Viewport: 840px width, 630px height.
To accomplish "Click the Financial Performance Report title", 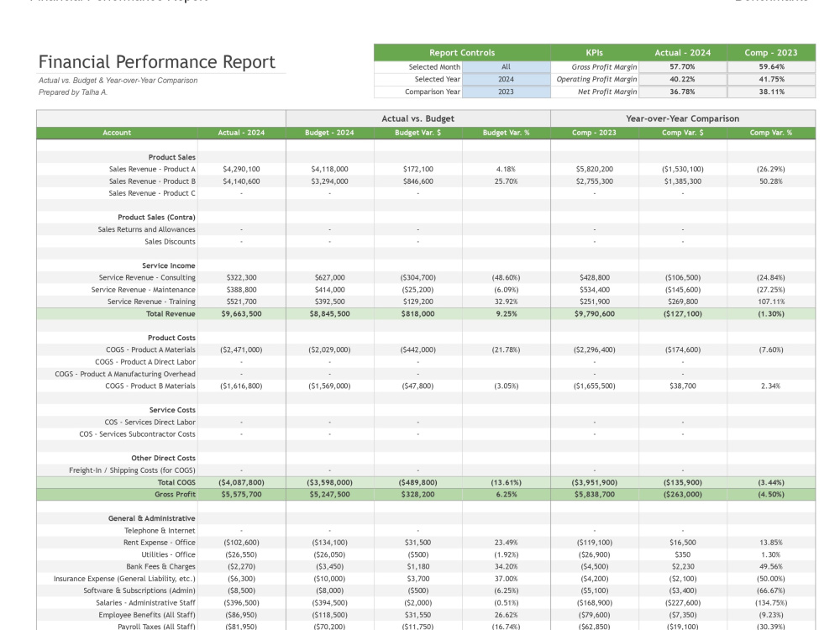I will 156,62.
